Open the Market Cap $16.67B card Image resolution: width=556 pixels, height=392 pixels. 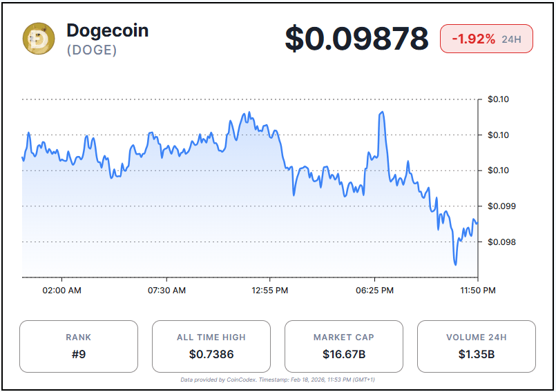[343, 346]
